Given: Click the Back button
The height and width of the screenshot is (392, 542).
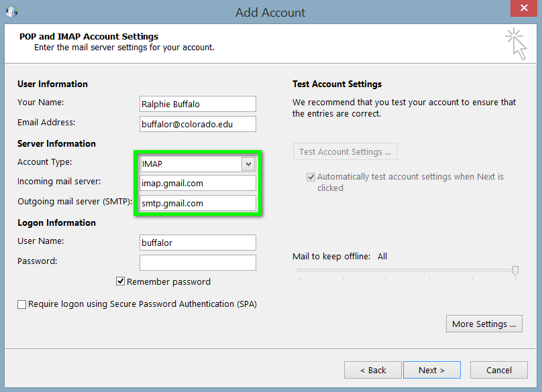Looking at the screenshot, I should 372,369.
